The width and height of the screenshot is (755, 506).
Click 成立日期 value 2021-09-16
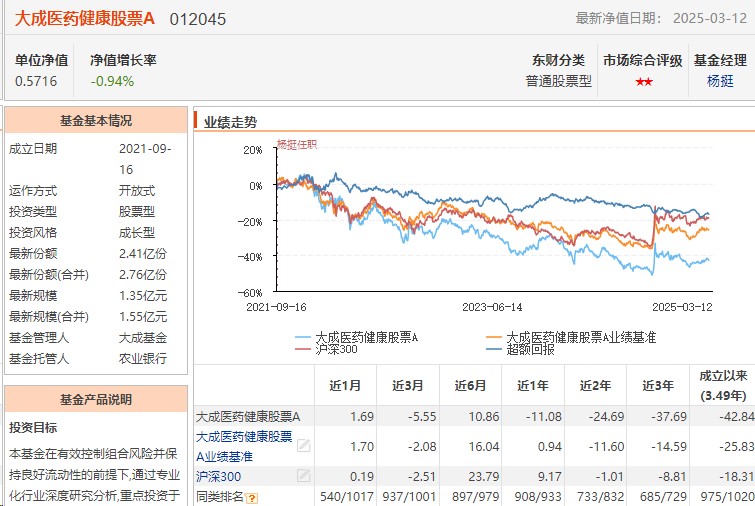(x=145, y=159)
